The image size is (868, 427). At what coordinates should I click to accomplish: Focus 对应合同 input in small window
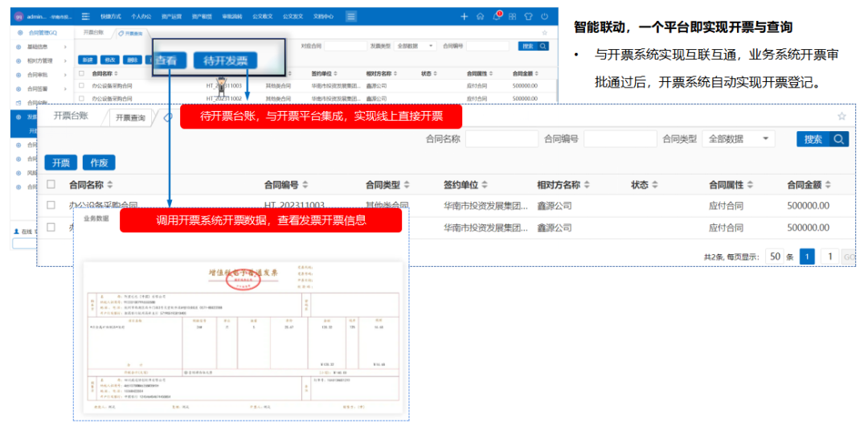[x=346, y=46]
